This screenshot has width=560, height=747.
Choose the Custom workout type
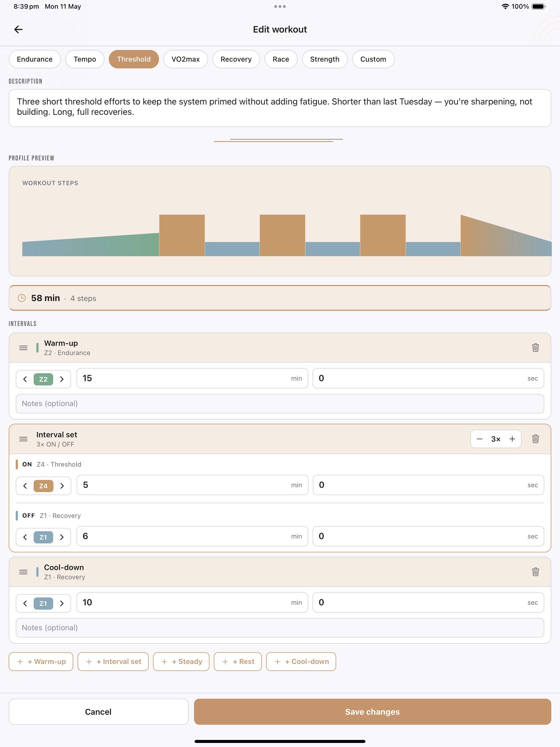click(x=373, y=59)
